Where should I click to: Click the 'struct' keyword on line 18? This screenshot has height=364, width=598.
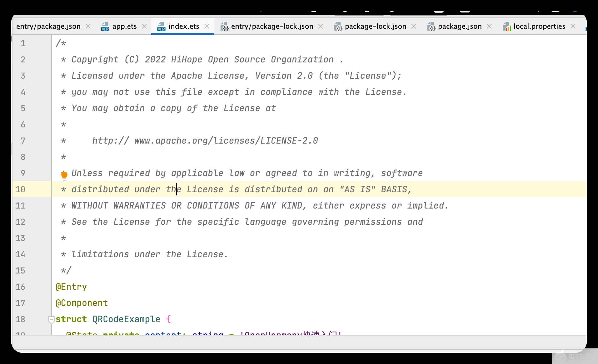71,319
